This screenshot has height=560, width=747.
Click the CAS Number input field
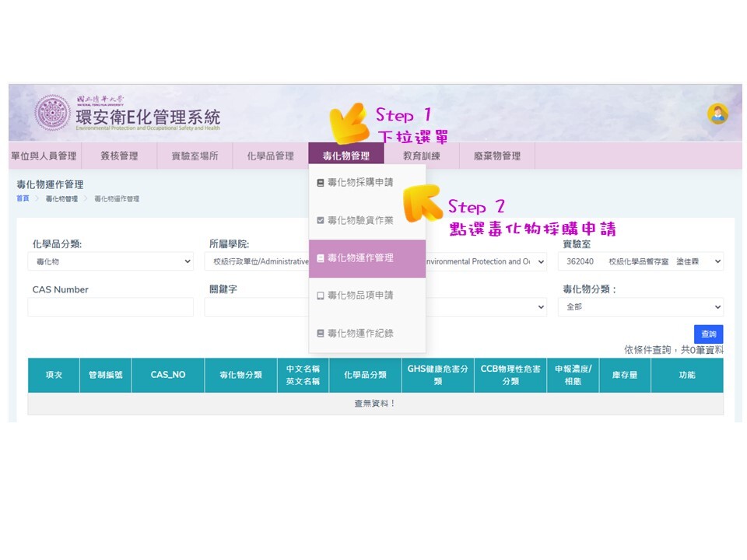[110, 307]
